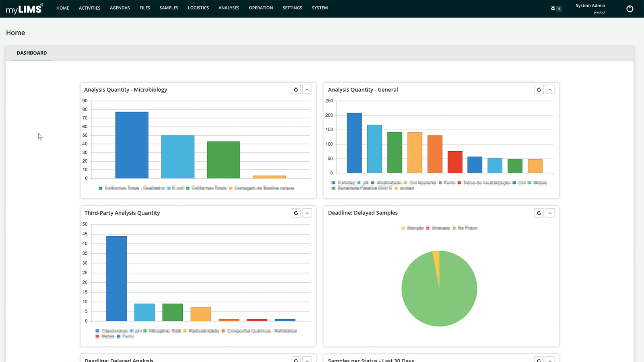Collapse the Analysis Quantity - Microbiology panel
Viewport: 644px width, 362px height.
tap(307, 90)
